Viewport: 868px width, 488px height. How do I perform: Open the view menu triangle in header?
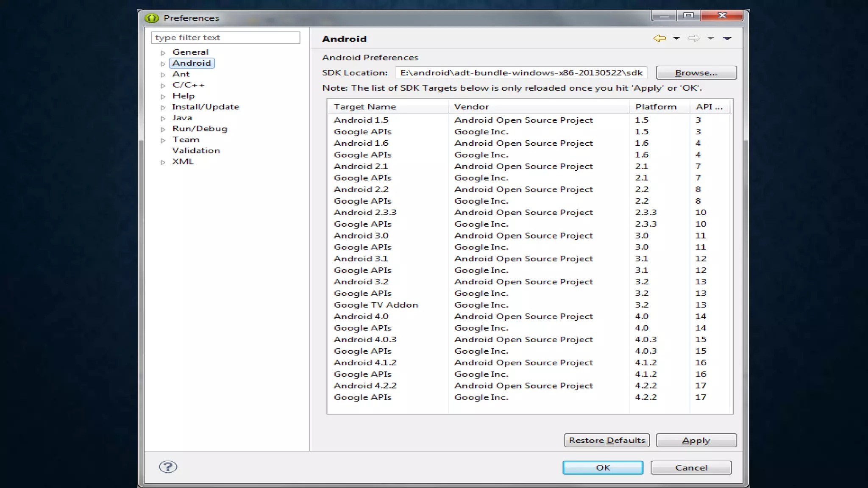click(x=727, y=39)
